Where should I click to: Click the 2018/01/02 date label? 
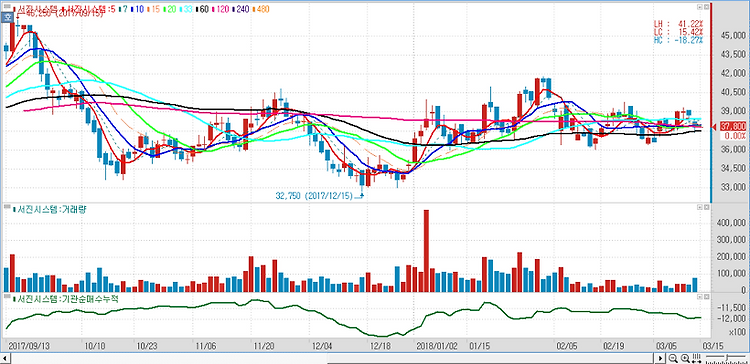[437, 345]
